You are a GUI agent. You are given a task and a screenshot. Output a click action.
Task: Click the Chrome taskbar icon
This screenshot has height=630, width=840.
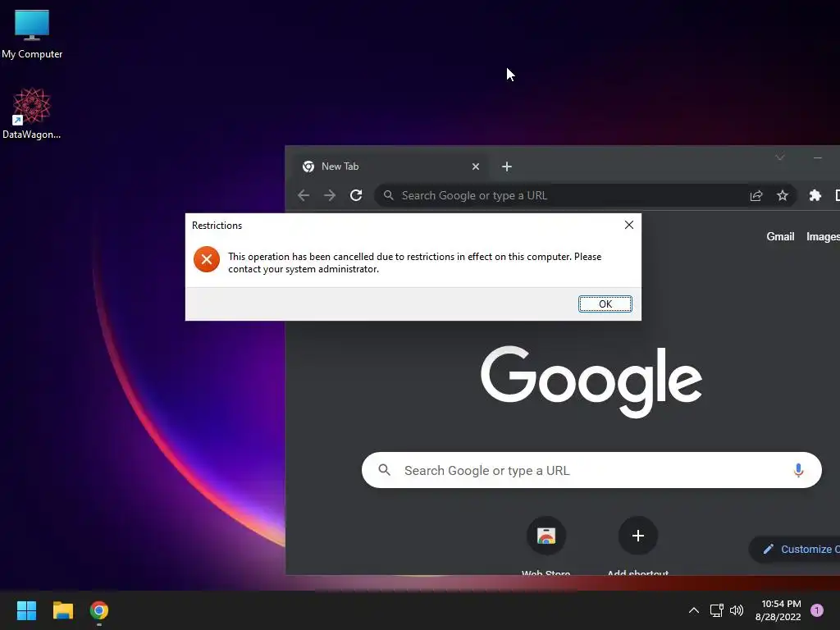tap(99, 610)
